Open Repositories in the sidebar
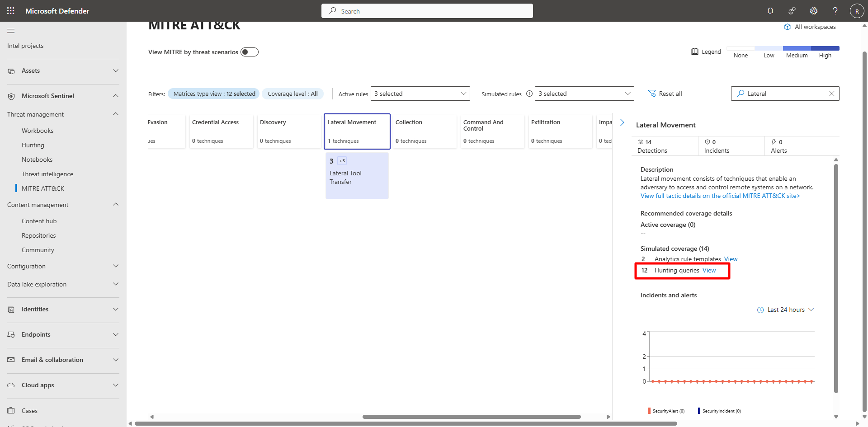This screenshot has height=427, width=868. click(x=39, y=235)
